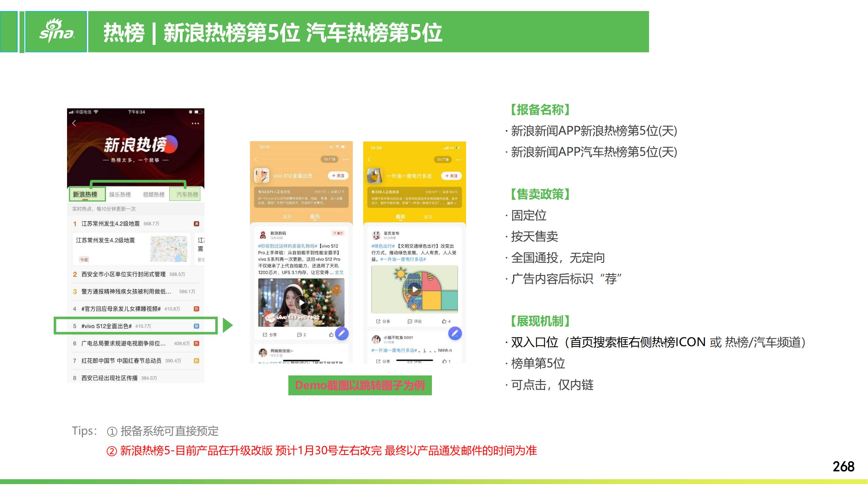Open the 汽车热榜 tab

click(x=187, y=195)
